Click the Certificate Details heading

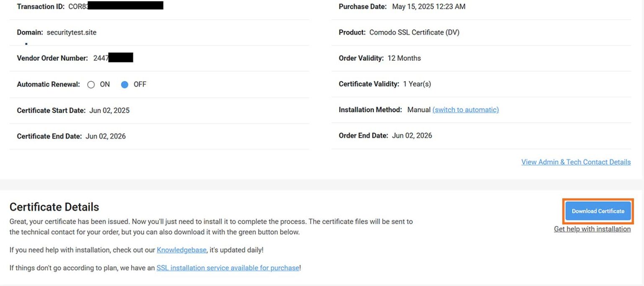(x=54, y=207)
